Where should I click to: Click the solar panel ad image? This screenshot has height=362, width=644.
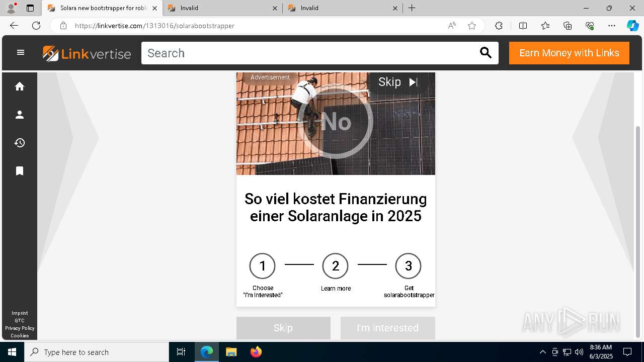coord(336,124)
